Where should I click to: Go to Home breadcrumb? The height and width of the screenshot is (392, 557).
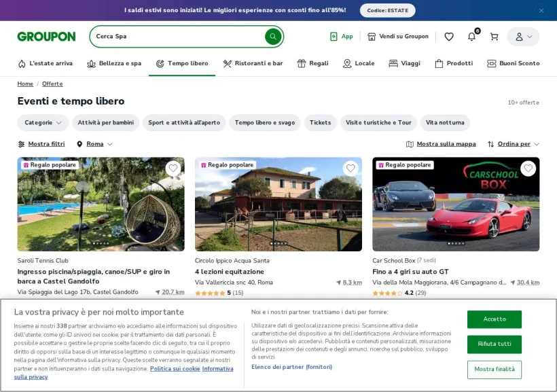[x=25, y=84]
